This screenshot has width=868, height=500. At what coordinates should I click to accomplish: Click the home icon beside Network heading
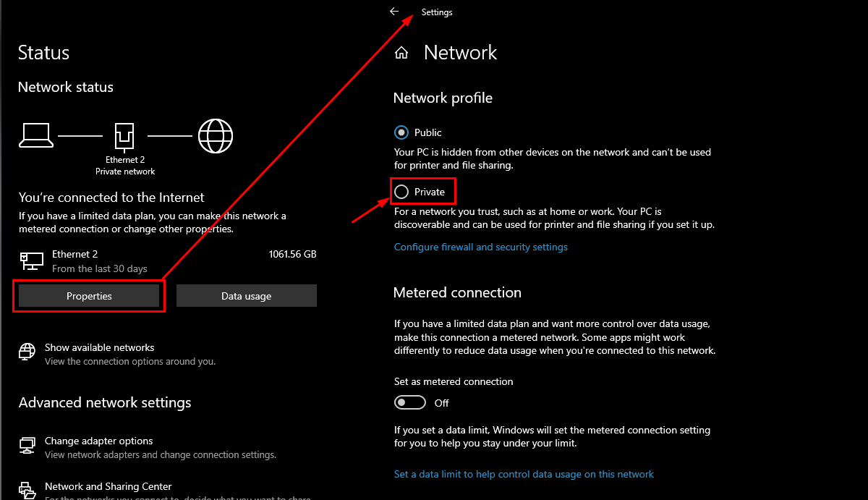click(x=401, y=53)
